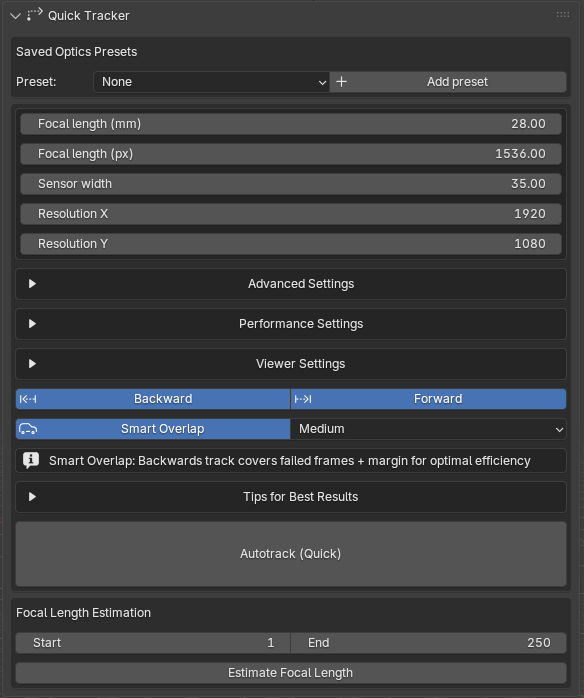Click the Add preset button label
The width and height of the screenshot is (584, 698).
coord(457,82)
